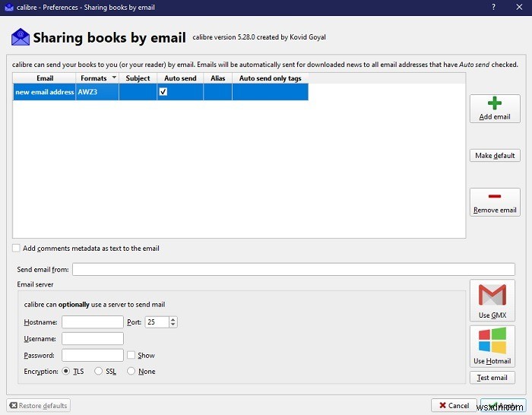Click the Send email from field
The height and width of the screenshot is (415, 532).
click(293, 269)
